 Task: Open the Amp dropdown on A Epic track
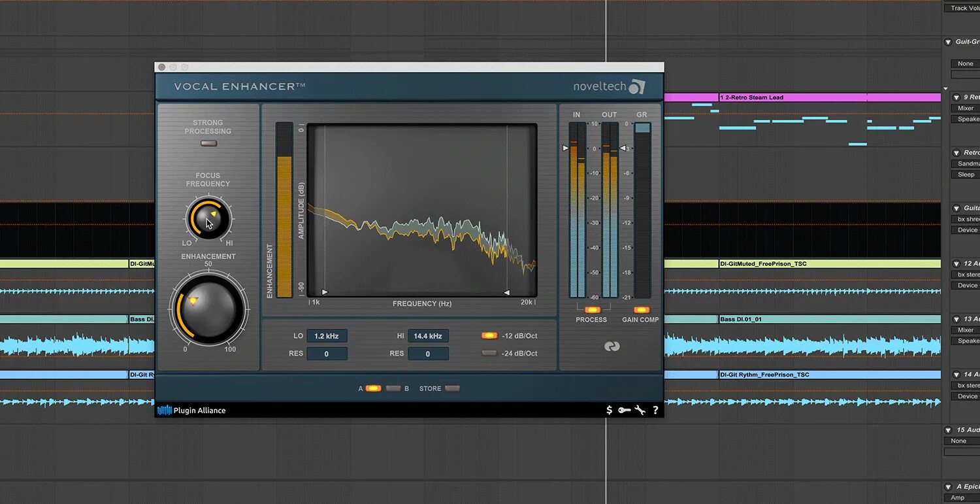962,497
